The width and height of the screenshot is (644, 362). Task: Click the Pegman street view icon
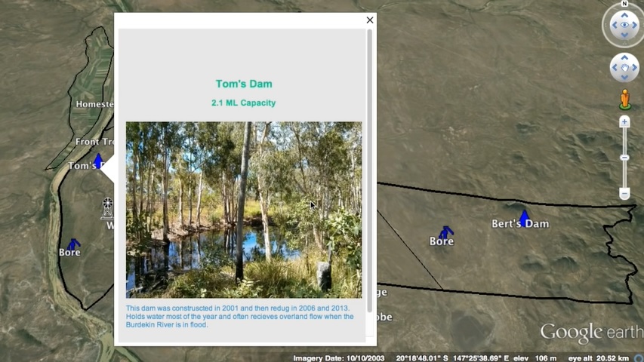tap(624, 99)
